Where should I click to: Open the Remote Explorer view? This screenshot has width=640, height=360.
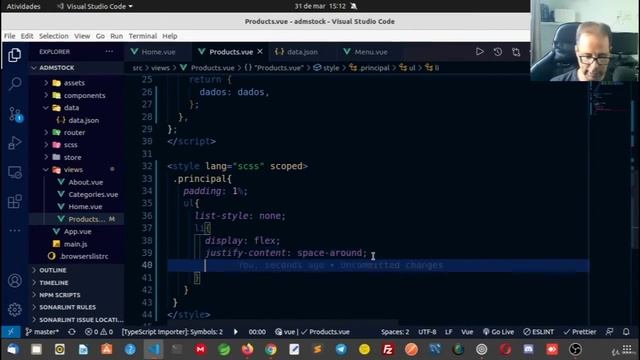click(15, 172)
